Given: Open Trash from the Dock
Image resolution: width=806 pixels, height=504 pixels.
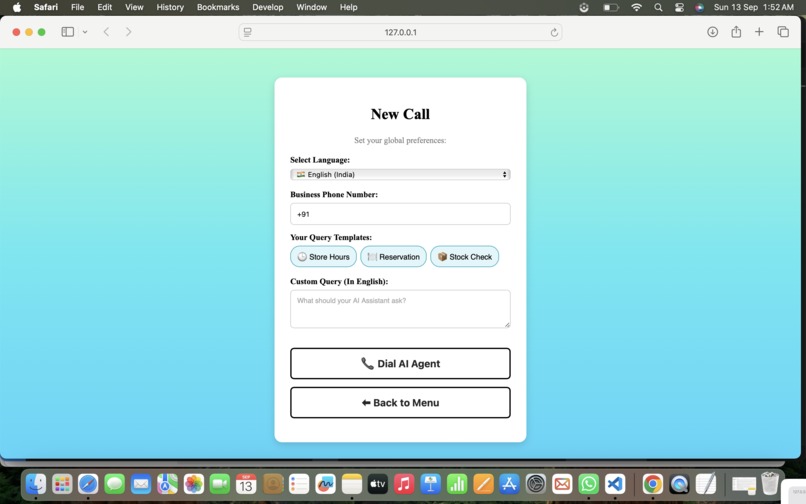Looking at the screenshot, I should coord(770,483).
